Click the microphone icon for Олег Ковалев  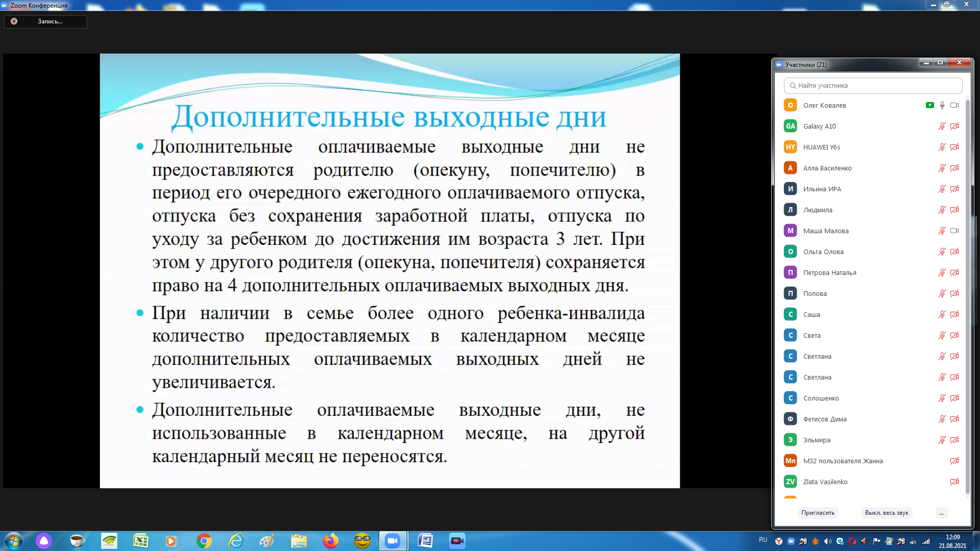pos(942,105)
